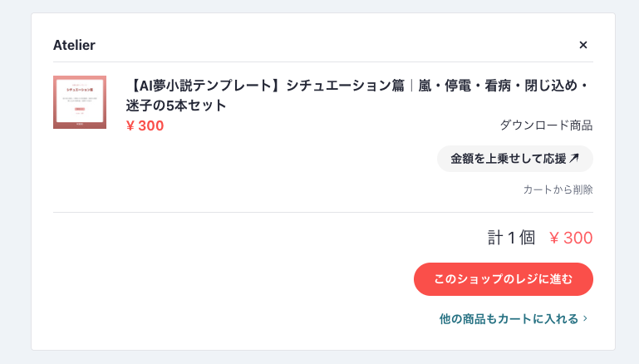Click the red ¥300 price under the title
This screenshot has height=364, width=639.
tap(145, 125)
